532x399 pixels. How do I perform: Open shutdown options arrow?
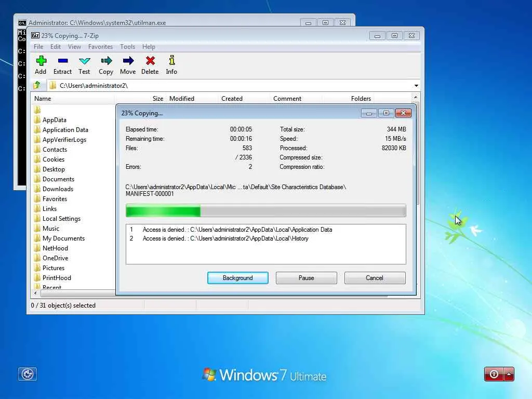tap(509, 374)
